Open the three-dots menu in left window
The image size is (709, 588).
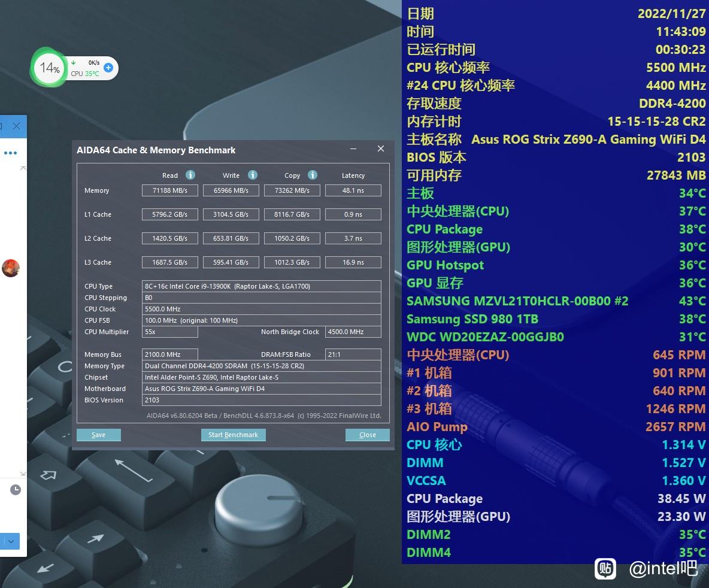click(10, 153)
